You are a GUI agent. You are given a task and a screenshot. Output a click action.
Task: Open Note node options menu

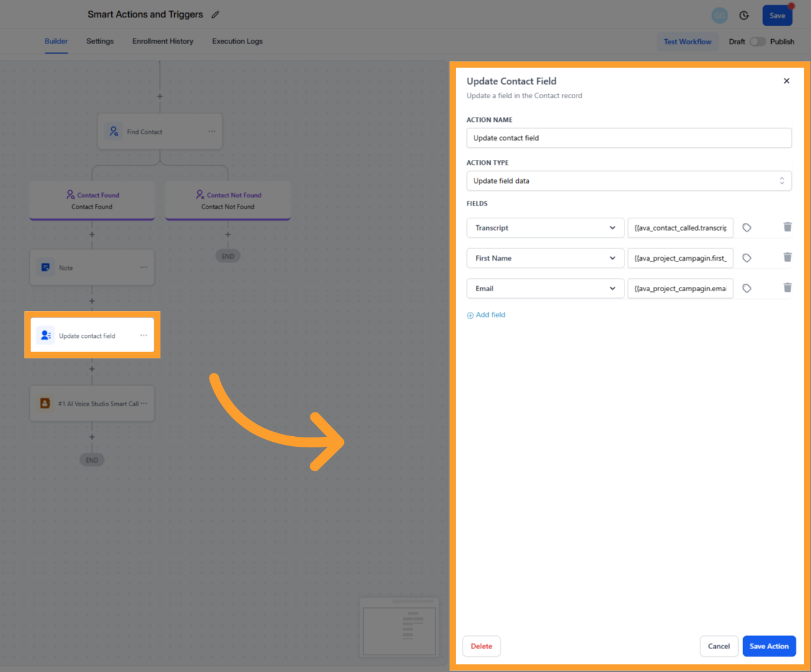coord(144,268)
